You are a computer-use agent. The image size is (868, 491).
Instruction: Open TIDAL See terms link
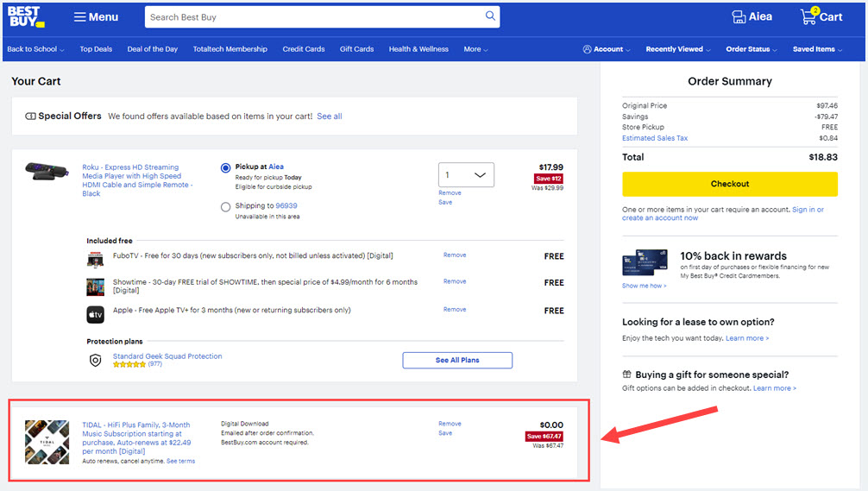(180, 461)
